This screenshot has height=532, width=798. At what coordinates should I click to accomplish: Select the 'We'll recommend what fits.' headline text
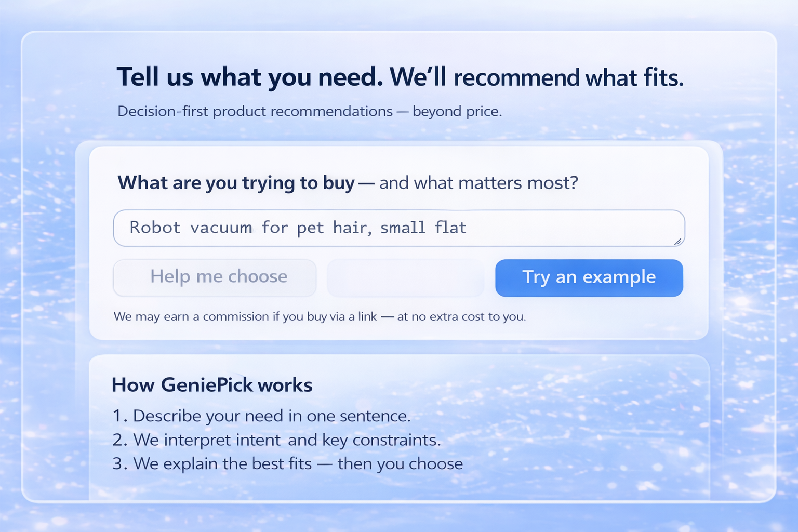pos(537,77)
